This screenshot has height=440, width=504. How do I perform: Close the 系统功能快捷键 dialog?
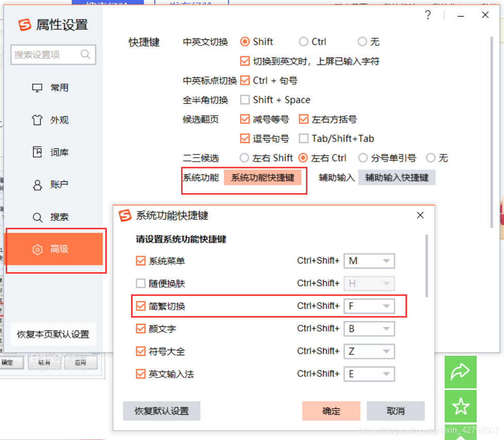click(x=420, y=215)
